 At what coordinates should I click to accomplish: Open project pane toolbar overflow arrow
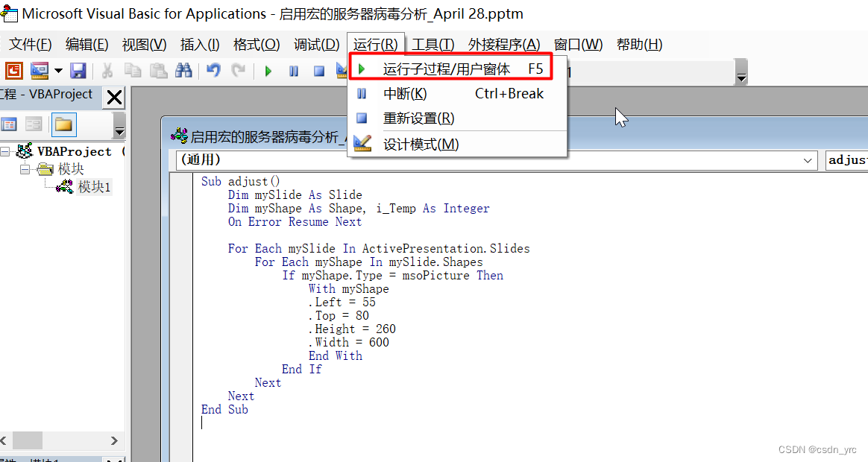point(119,125)
